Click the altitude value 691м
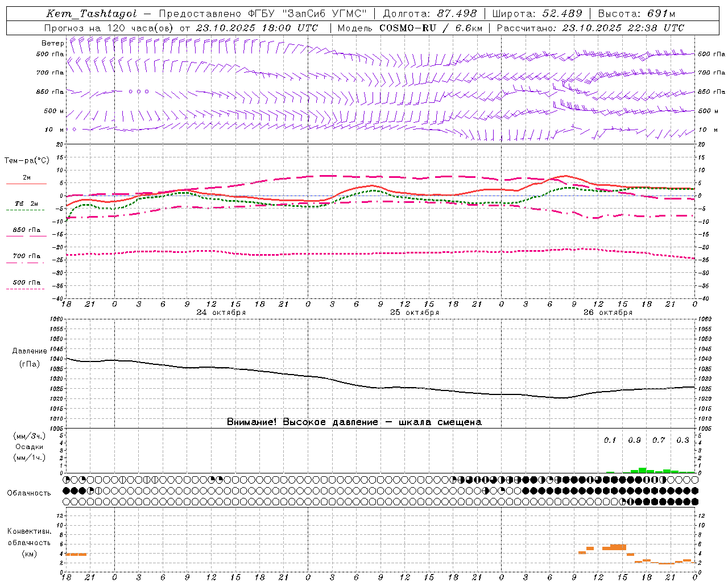This screenshot has width=728, height=582. click(x=661, y=14)
